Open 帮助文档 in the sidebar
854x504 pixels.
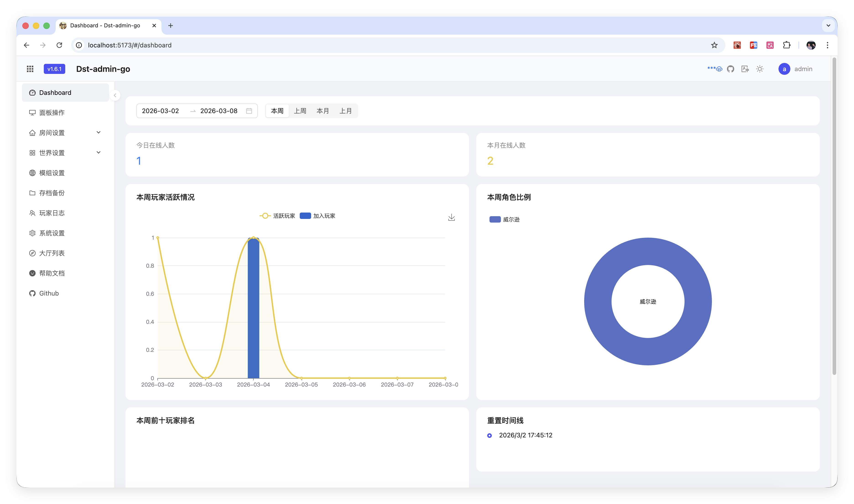tap(65, 273)
